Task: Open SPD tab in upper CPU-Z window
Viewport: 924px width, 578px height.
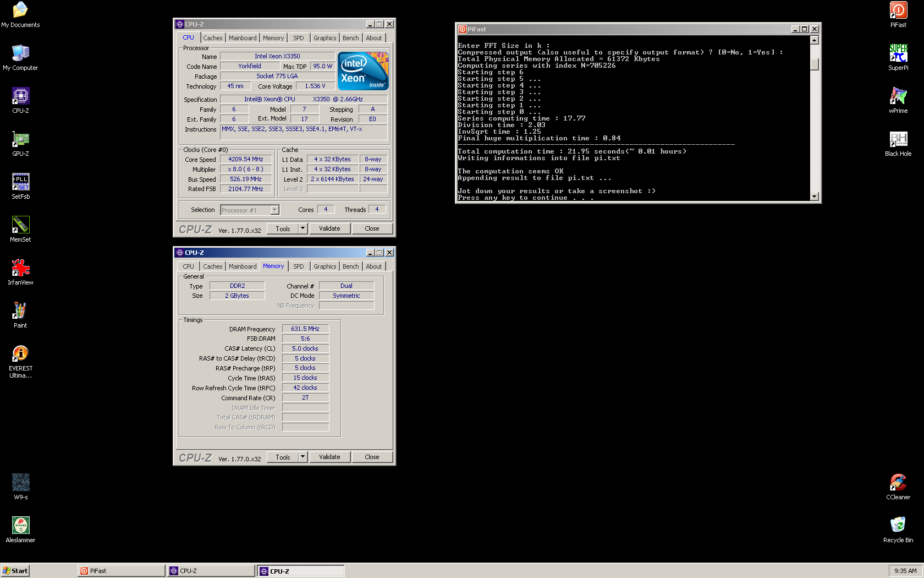Action: (299, 38)
